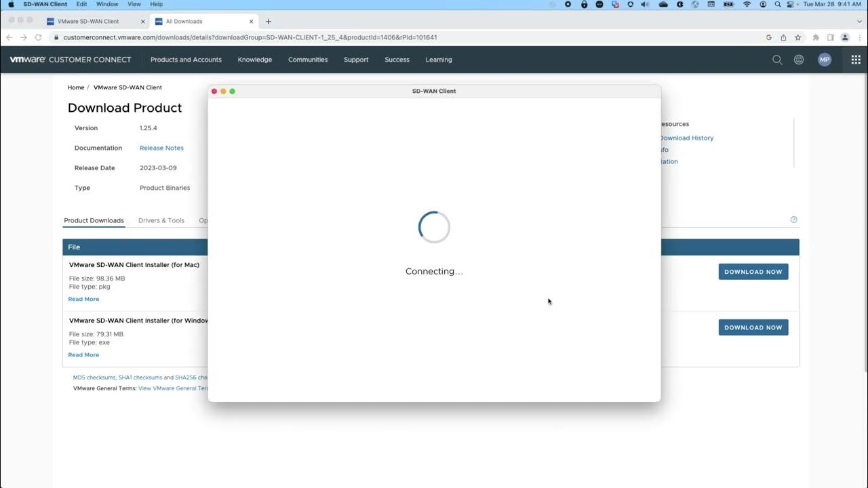The image size is (868, 488).
Task: Open the Edit menu
Action: point(81,4)
